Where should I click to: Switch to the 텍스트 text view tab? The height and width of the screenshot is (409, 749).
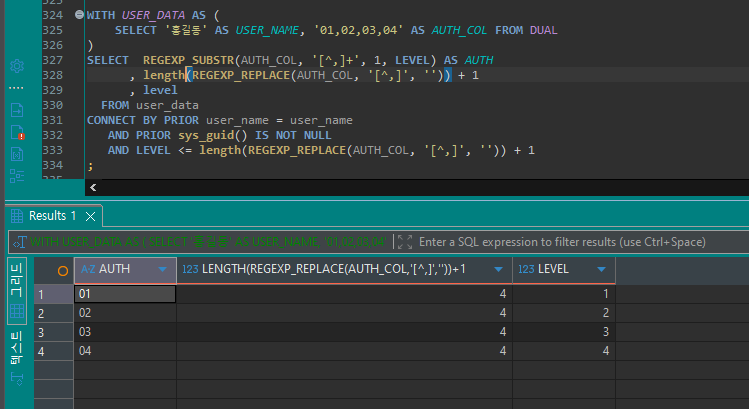[x=17, y=357]
